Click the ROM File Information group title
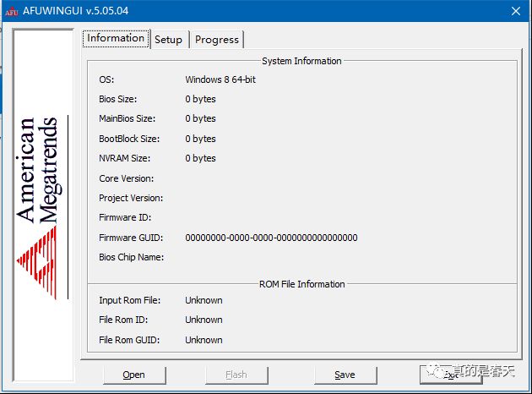 point(302,284)
